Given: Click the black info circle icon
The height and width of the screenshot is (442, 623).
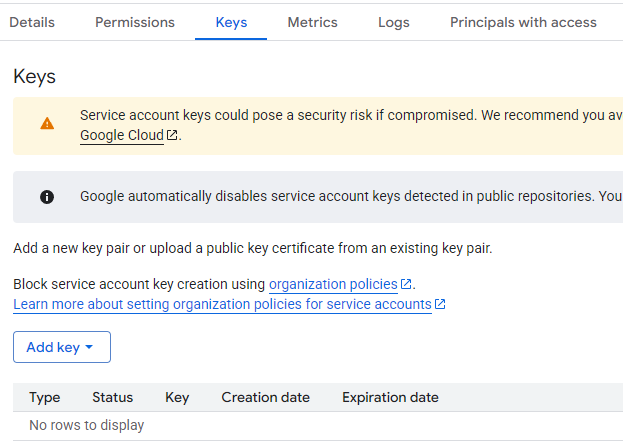Looking at the screenshot, I should coord(47,196).
